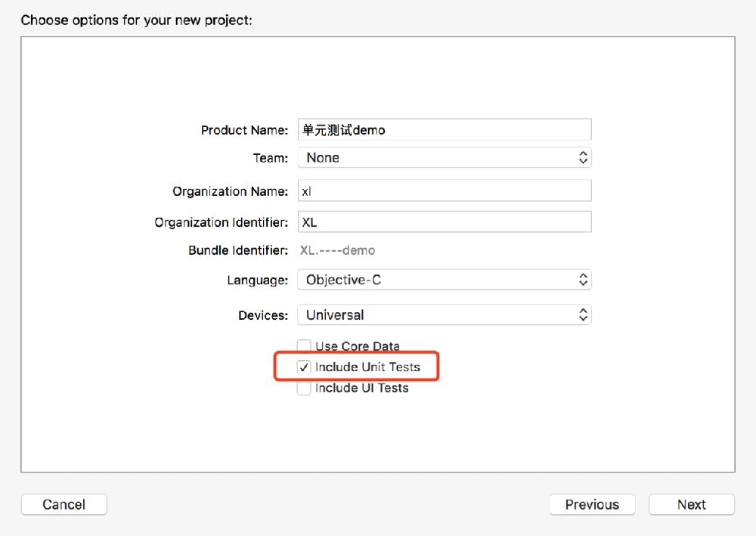Viewport: 756px width, 536px height.
Task: Enable the Use Core Data checkbox
Action: (x=304, y=346)
